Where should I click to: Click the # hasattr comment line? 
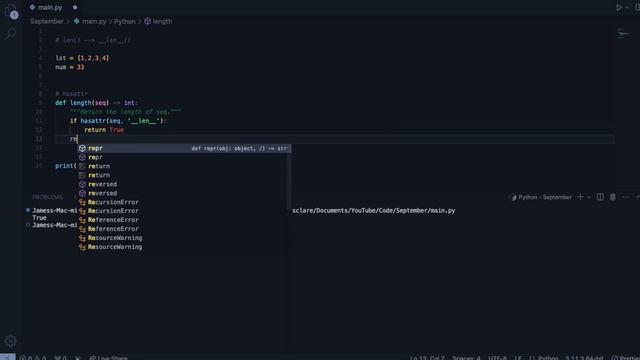click(71, 94)
